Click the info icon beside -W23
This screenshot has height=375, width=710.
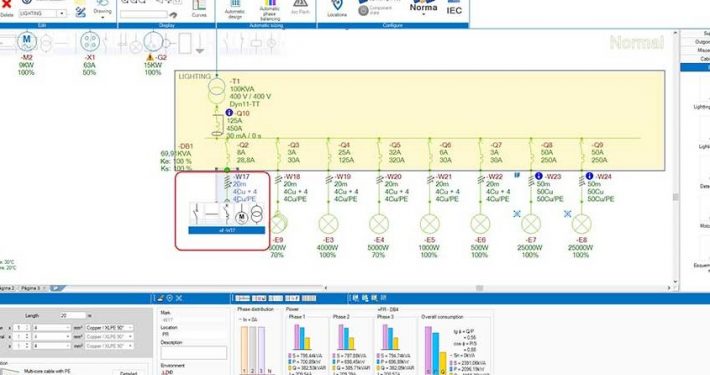coord(538,176)
